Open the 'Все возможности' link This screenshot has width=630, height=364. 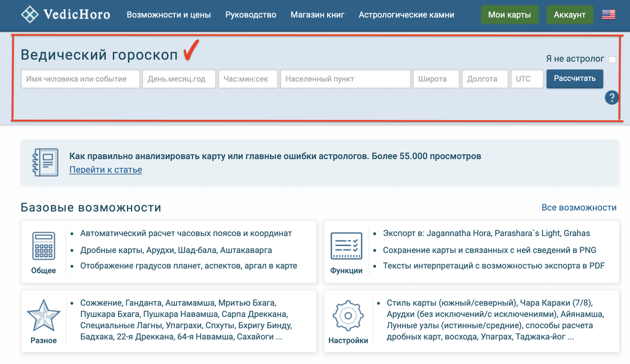(579, 208)
